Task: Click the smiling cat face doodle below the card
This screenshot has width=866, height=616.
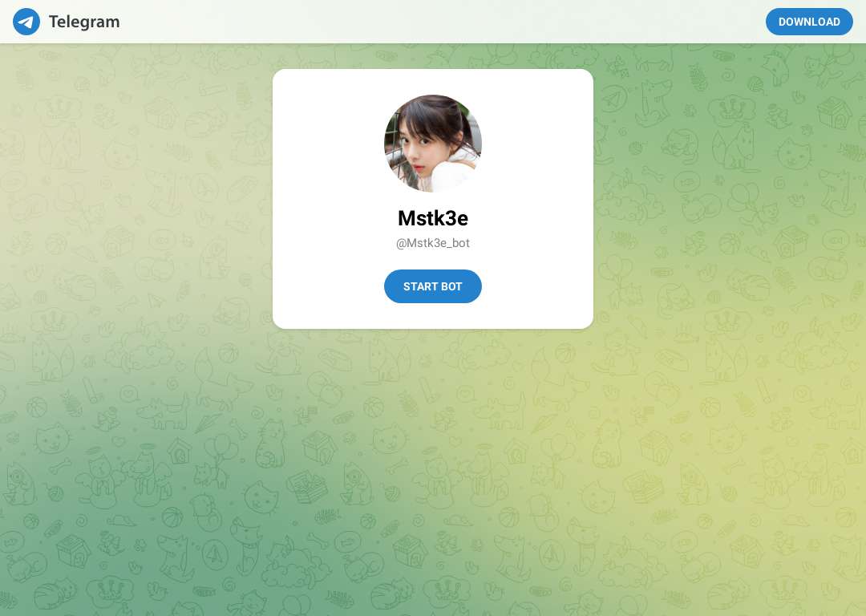Action: tap(388, 440)
